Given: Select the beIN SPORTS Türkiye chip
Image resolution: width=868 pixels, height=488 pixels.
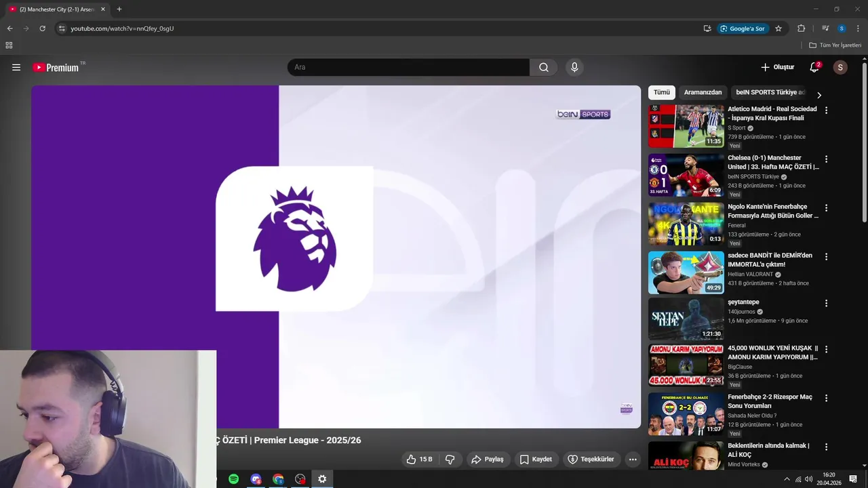Looking at the screenshot, I should click(x=770, y=92).
